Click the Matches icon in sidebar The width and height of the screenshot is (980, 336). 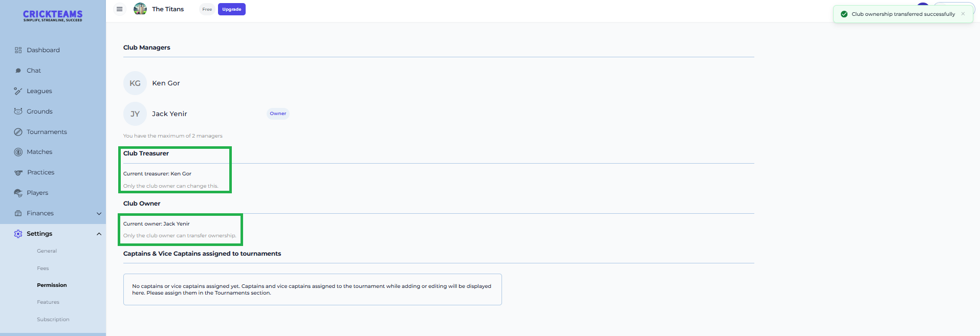(x=18, y=152)
